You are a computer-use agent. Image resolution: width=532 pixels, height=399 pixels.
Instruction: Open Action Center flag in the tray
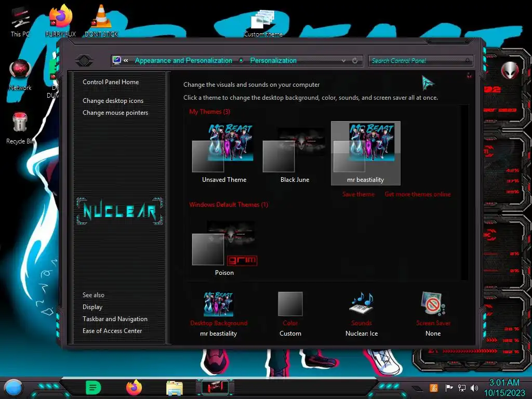click(x=449, y=388)
